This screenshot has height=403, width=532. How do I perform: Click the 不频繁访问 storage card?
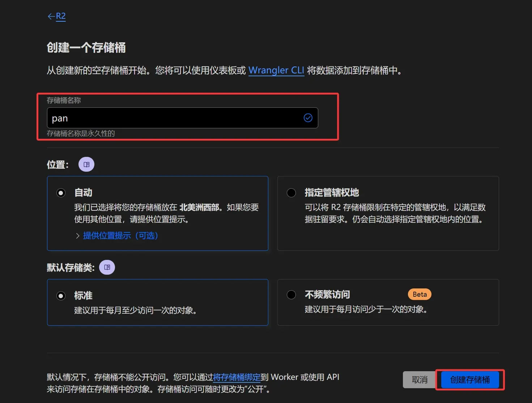tap(388, 303)
